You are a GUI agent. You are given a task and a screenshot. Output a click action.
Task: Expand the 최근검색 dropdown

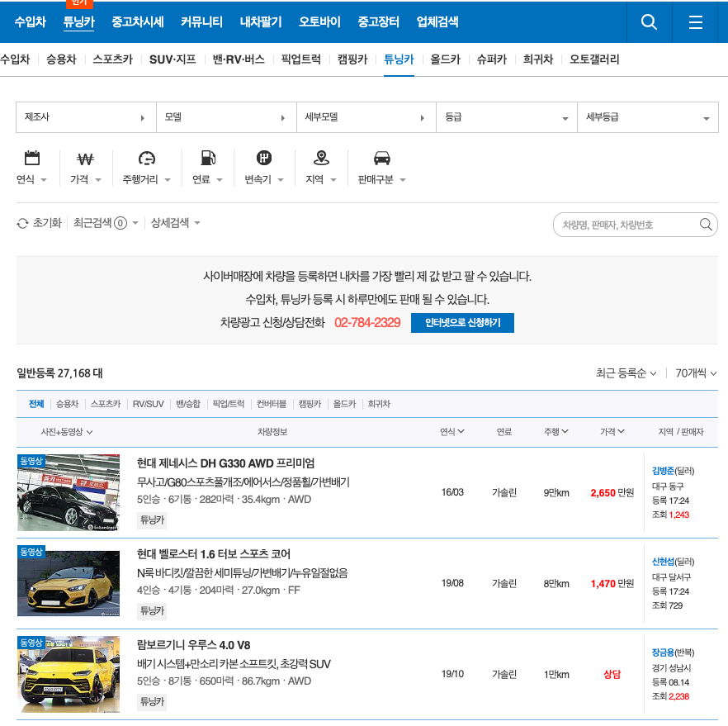(106, 223)
